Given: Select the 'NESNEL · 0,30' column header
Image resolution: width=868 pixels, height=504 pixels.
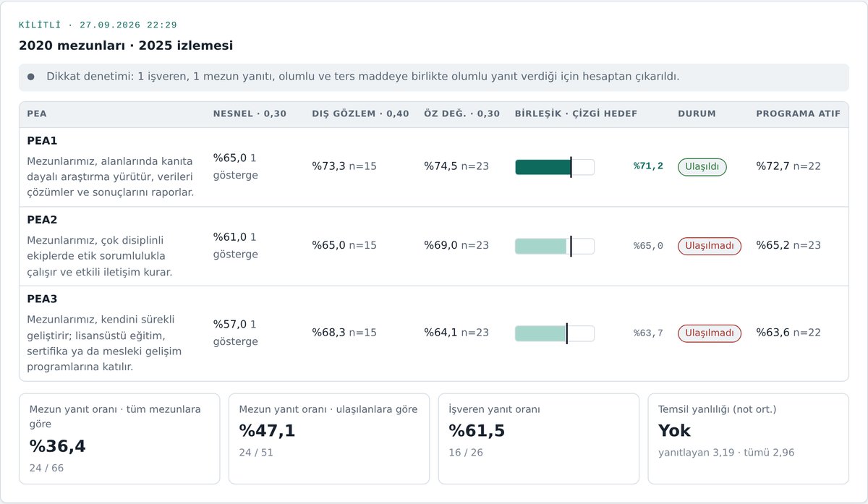Looking at the screenshot, I should pos(250,114).
